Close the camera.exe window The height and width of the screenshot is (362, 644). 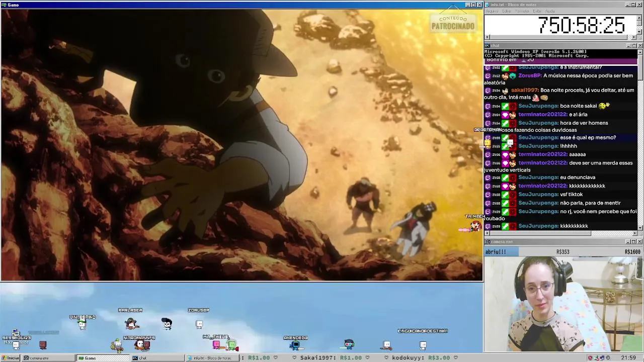(640, 242)
